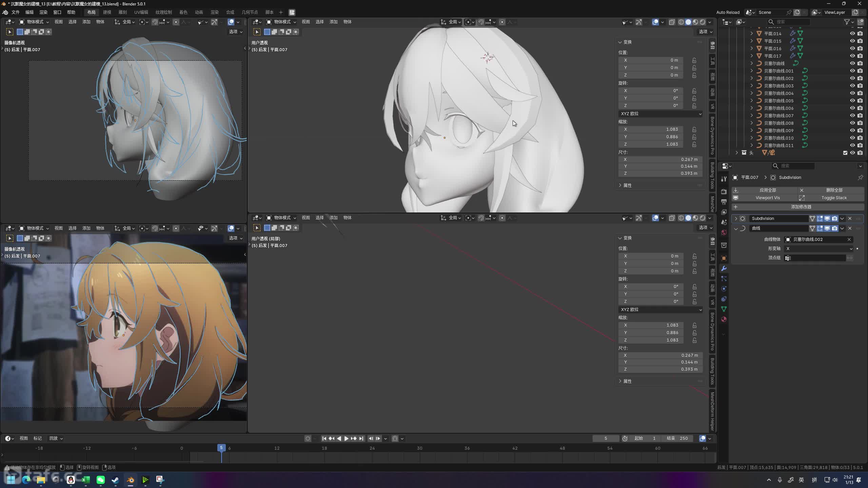Click the current frame field showing 5
The image size is (868, 488).
point(606,439)
